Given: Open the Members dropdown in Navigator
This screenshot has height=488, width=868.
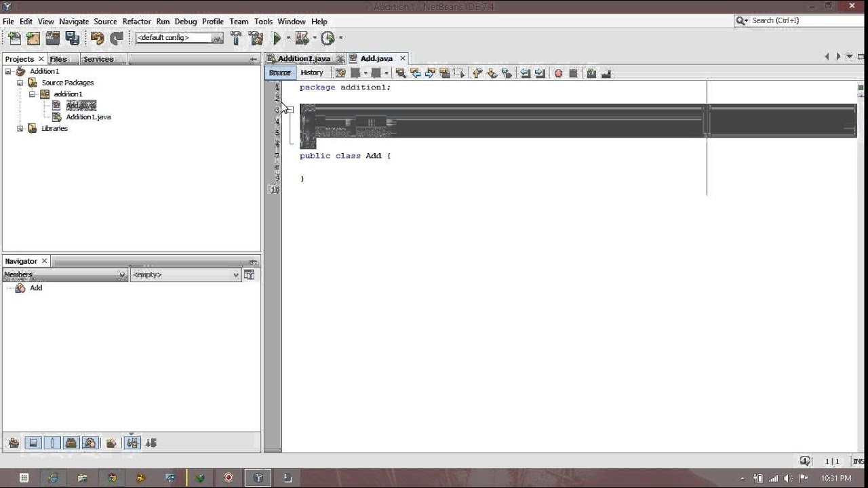Looking at the screenshot, I should [x=65, y=274].
